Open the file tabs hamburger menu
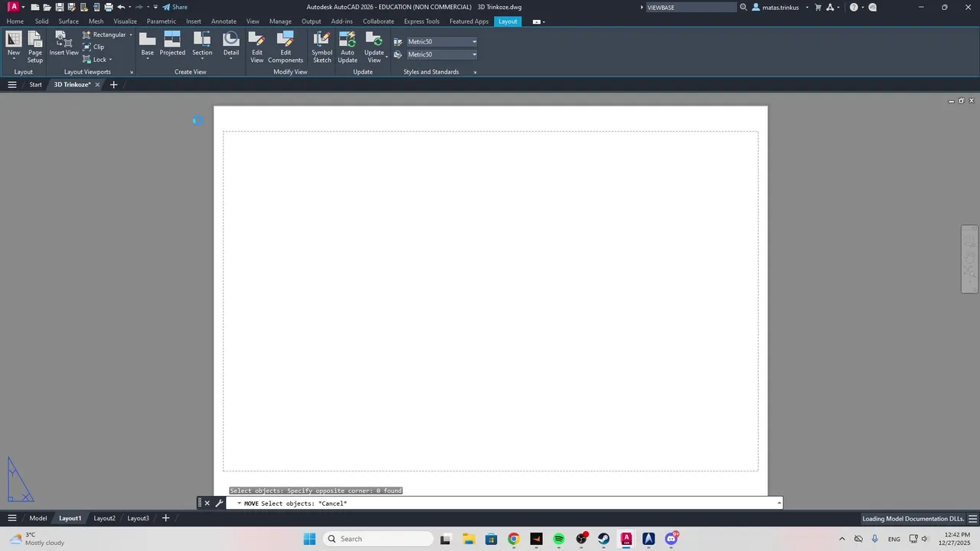980x551 pixels. (12, 84)
